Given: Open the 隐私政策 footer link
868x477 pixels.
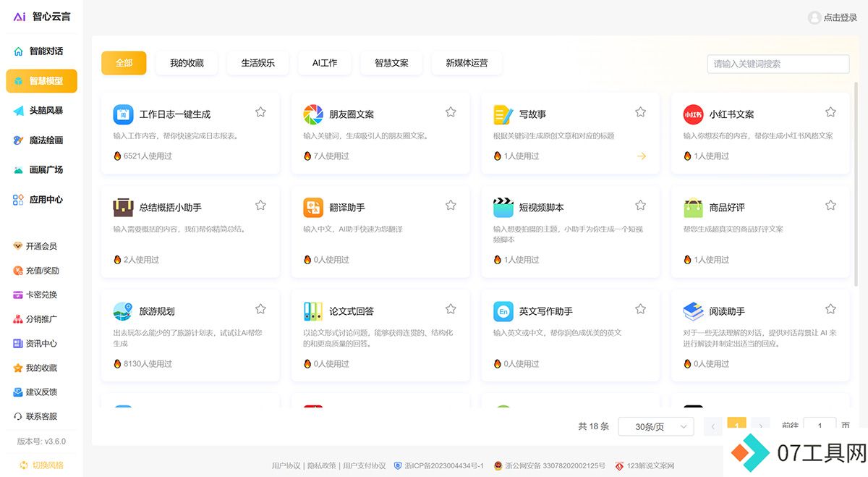Looking at the screenshot, I should coord(321,465).
